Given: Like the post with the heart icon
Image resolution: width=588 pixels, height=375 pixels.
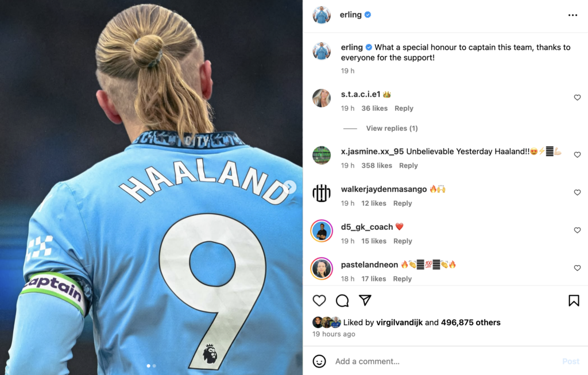Looking at the screenshot, I should click(319, 300).
